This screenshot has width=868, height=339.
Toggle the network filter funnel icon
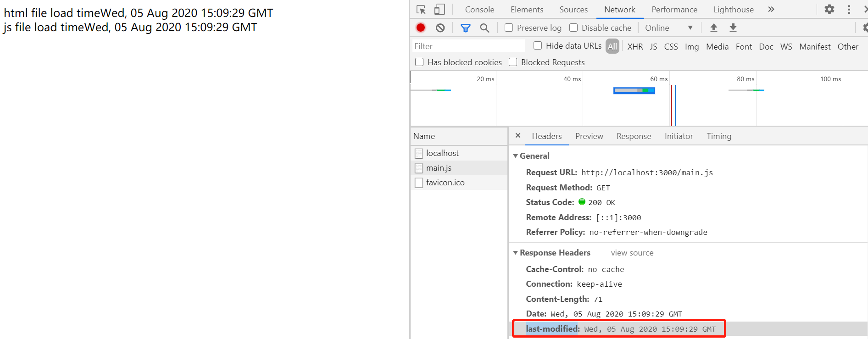click(x=465, y=28)
